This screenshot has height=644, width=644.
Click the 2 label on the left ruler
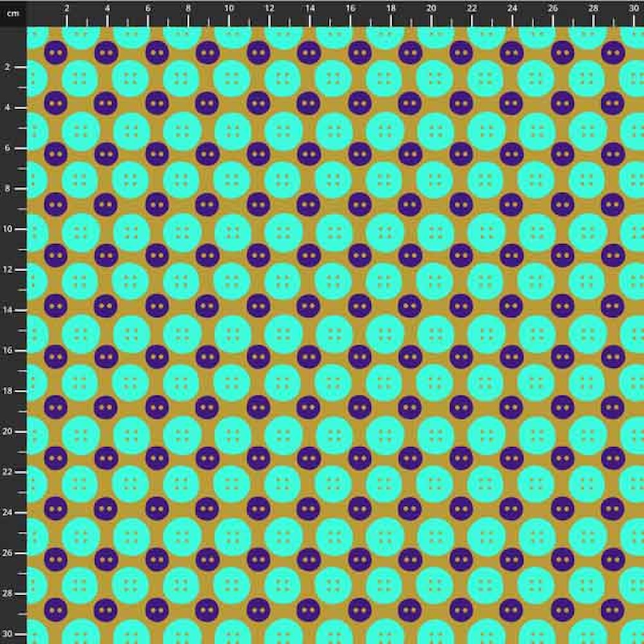8,67
